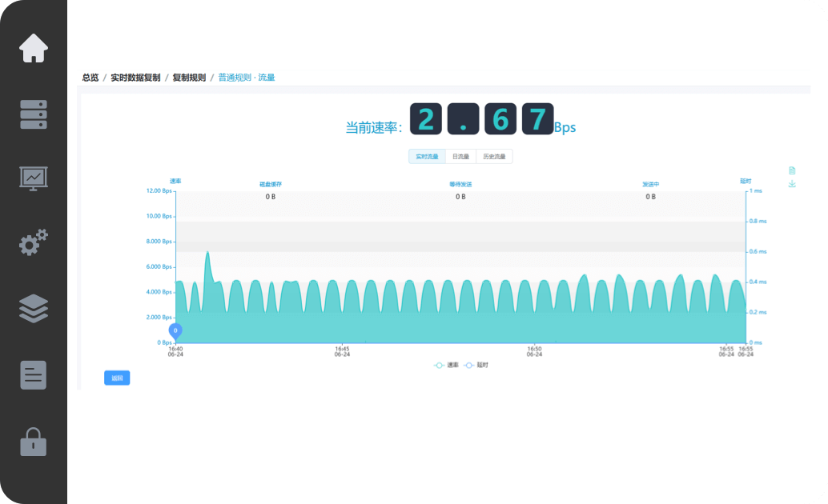The width and height of the screenshot is (828, 504).
Task: Go to 复制规则 breadcrumb link
Action: click(x=189, y=78)
